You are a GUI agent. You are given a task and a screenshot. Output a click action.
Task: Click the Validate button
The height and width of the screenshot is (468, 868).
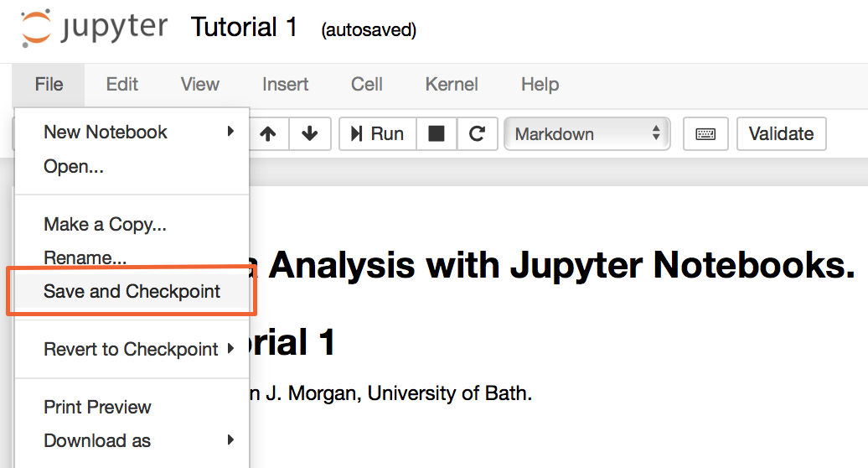point(781,133)
